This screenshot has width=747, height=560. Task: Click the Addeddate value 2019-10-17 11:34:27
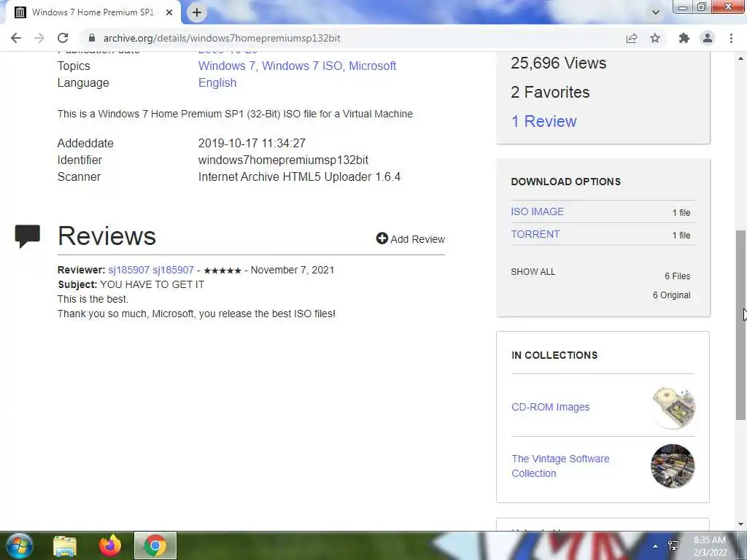pos(252,144)
